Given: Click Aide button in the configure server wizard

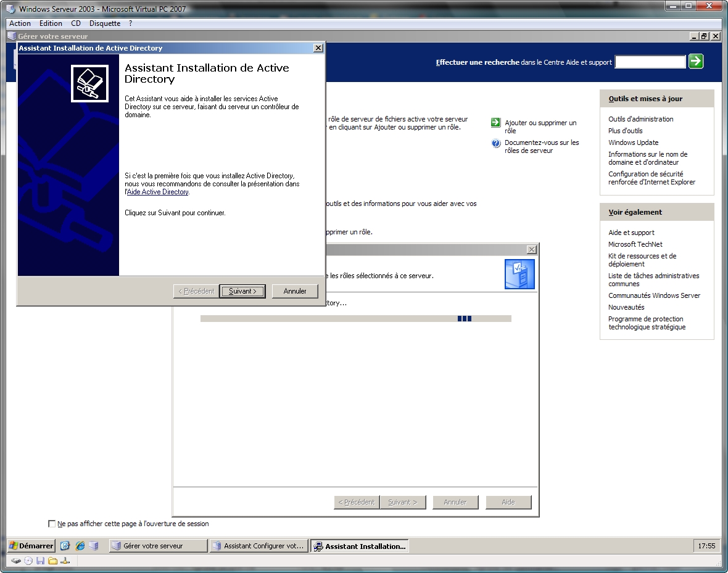Looking at the screenshot, I should point(508,502).
